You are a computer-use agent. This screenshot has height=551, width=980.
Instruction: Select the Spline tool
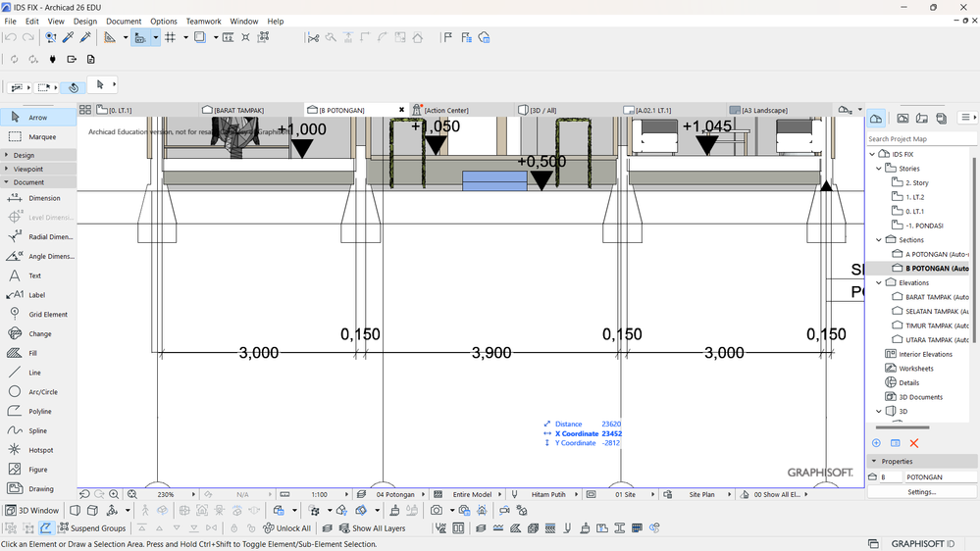pos(39,430)
